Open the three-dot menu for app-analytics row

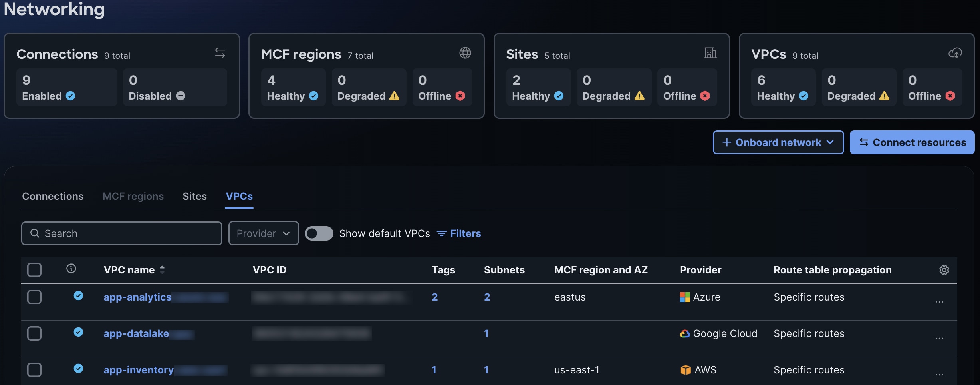[x=939, y=302]
